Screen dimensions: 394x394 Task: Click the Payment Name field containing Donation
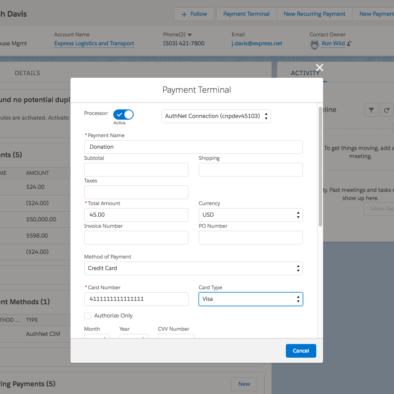point(193,147)
